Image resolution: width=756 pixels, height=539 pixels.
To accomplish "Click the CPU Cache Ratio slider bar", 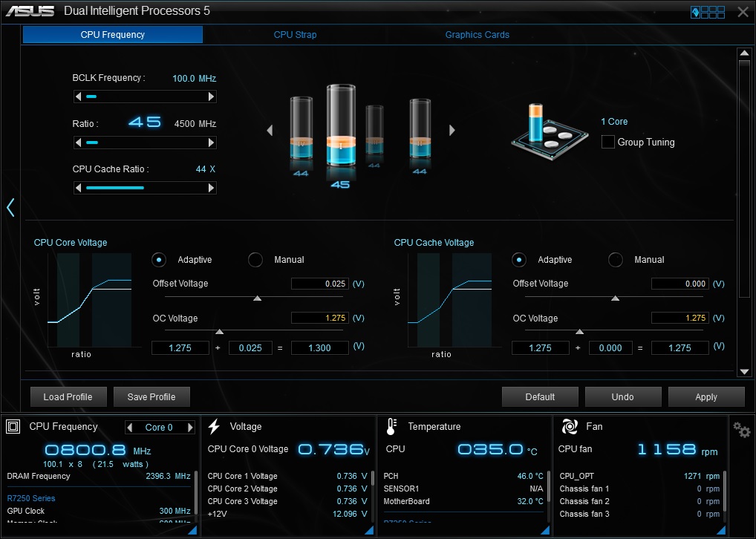I will click(x=145, y=188).
